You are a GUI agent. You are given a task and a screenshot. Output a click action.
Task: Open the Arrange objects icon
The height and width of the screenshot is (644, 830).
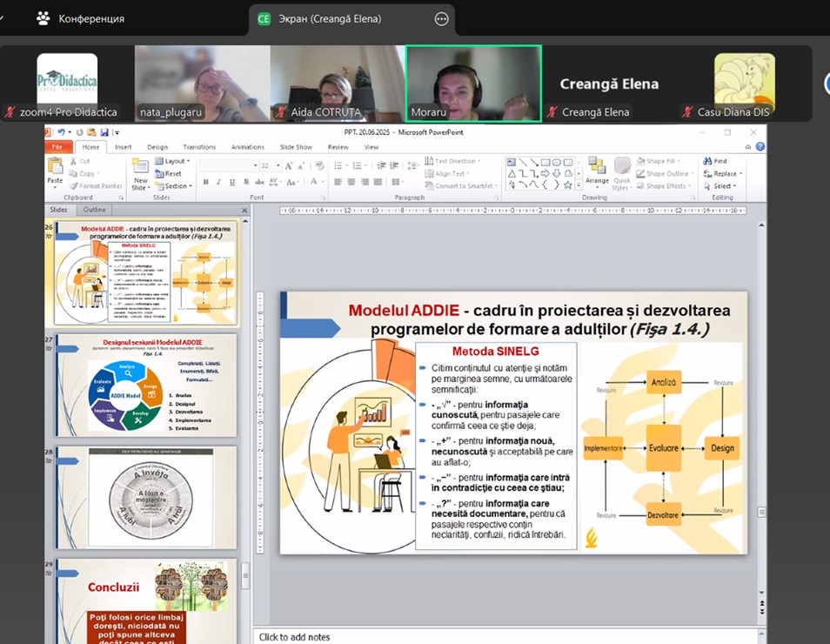click(597, 165)
